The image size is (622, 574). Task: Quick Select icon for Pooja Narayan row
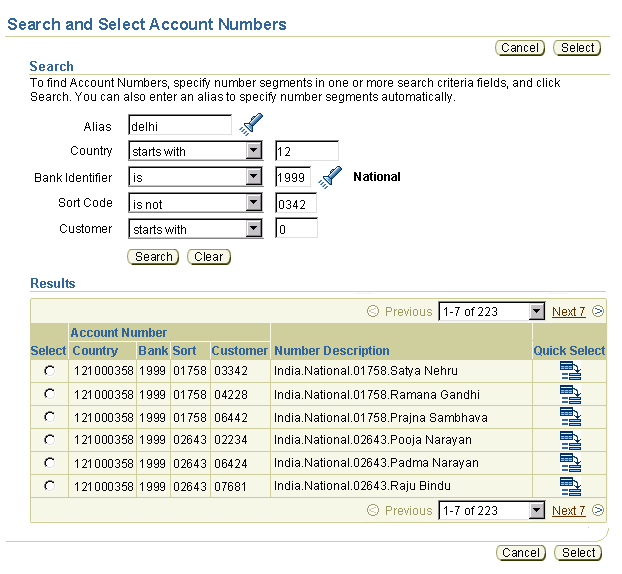pos(570,440)
